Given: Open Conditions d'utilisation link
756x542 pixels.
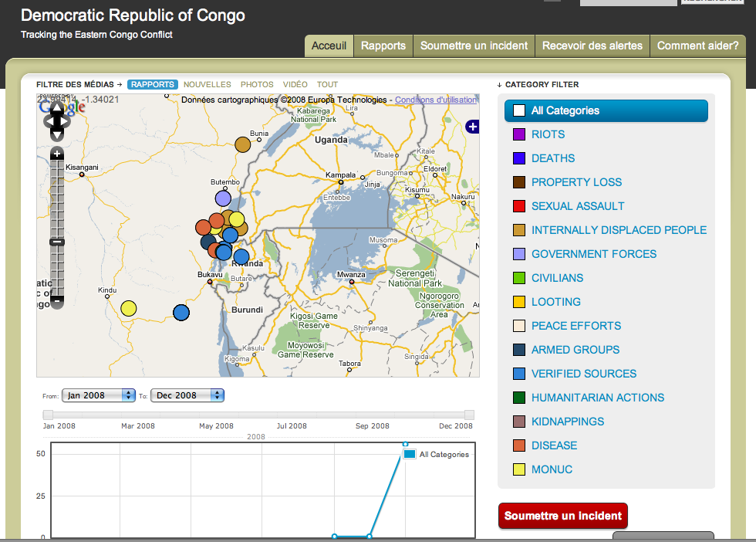Looking at the screenshot, I should click(436, 100).
